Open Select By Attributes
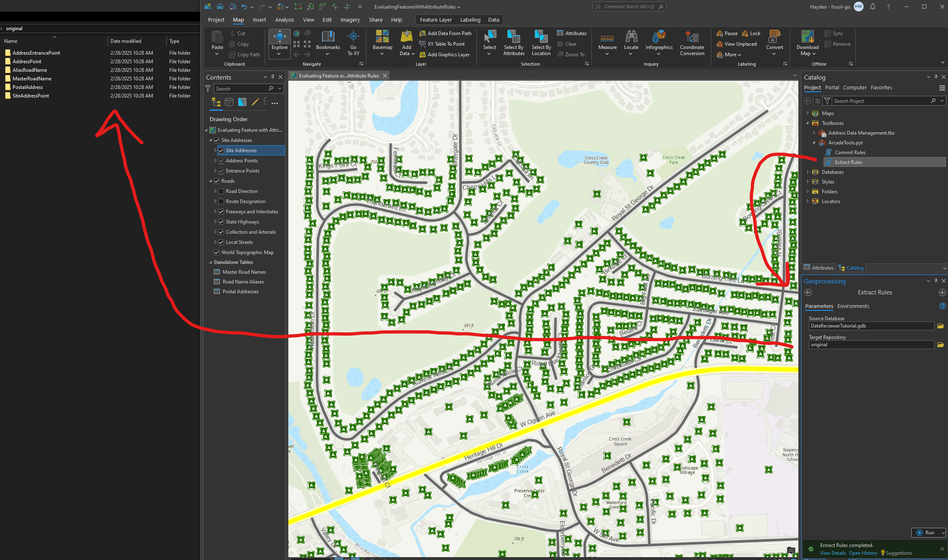Screen dimensions: 948x560 [x=514, y=43]
